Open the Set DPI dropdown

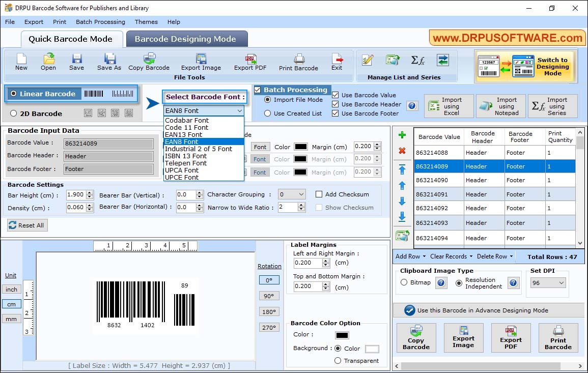[547, 282]
